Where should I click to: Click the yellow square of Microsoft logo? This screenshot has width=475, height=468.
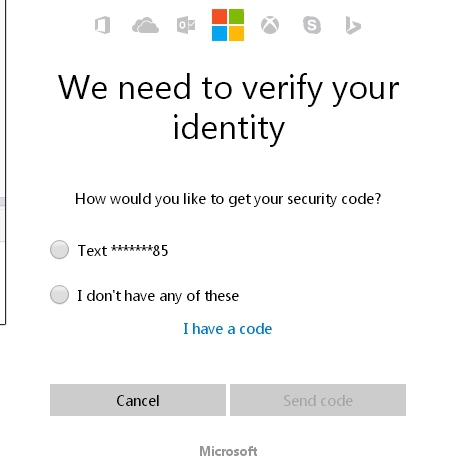[236, 33]
